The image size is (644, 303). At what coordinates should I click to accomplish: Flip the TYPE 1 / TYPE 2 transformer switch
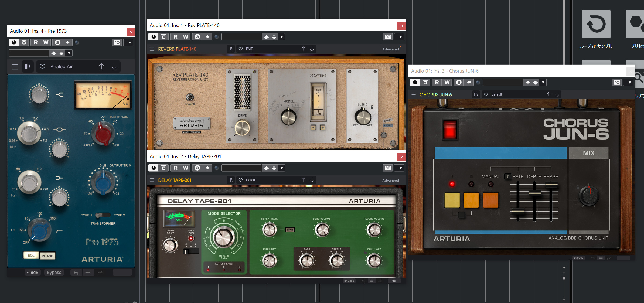click(103, 215)
